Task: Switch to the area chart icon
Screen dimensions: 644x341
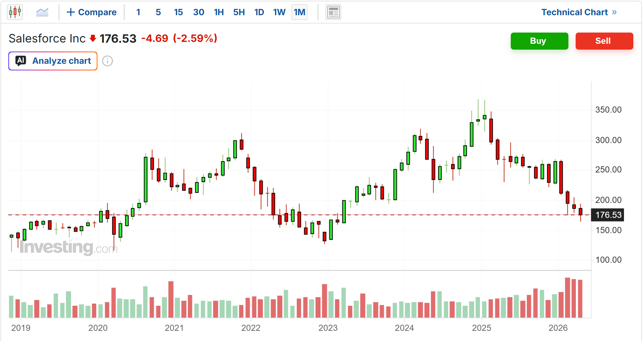Action: [x=42, y=12]
